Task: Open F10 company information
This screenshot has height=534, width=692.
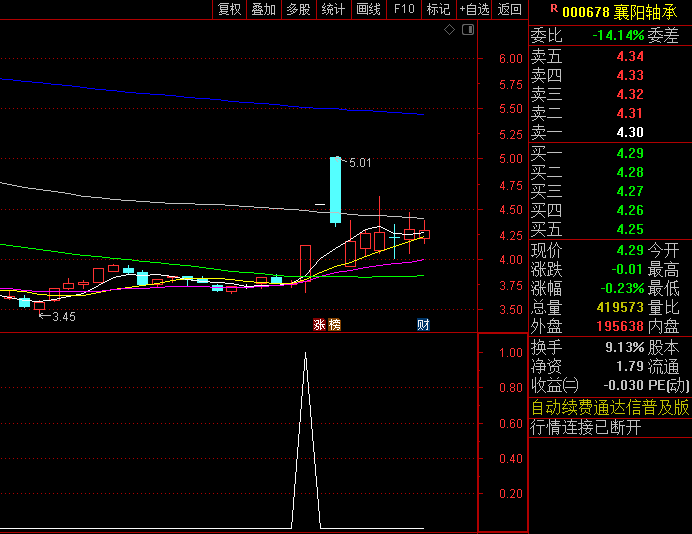Action: pos(404,9)
